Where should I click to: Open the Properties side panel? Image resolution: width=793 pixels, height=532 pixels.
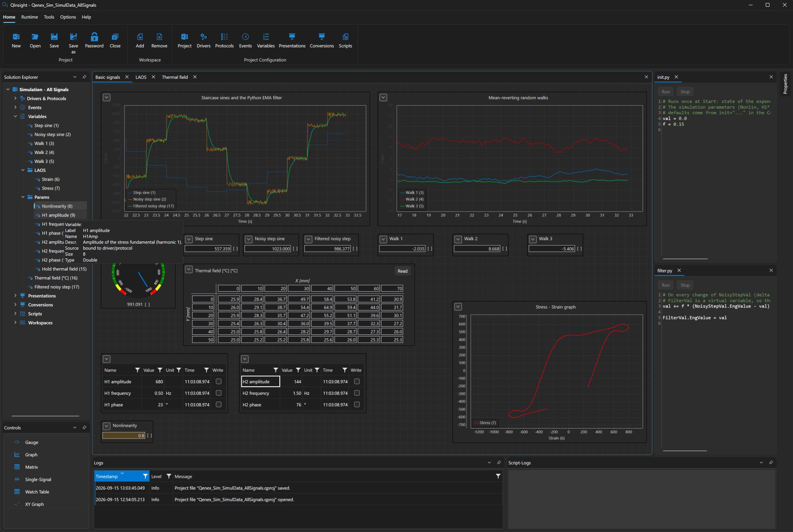786,84
